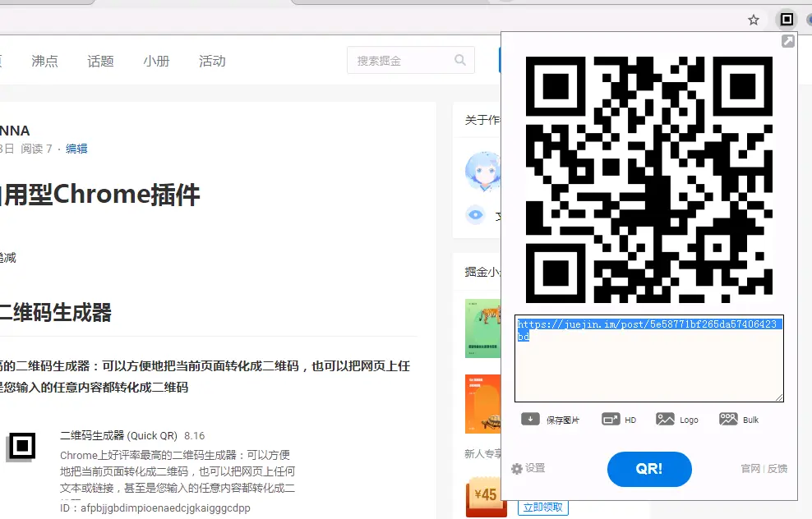Open the 活动 navigation tab
The height and width of the screenshot is (519, 812).
pyautogui.click(x=212, y=61)
